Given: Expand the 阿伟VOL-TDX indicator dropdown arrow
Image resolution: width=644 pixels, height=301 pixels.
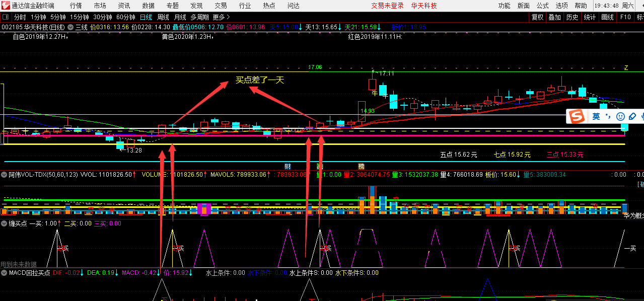Looking at the screenshot, I should 4,175.
